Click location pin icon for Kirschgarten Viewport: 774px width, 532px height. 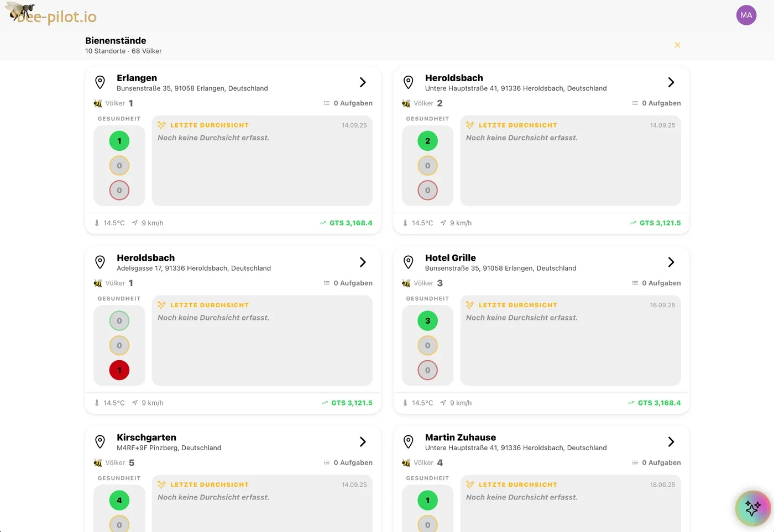[100, 441]
